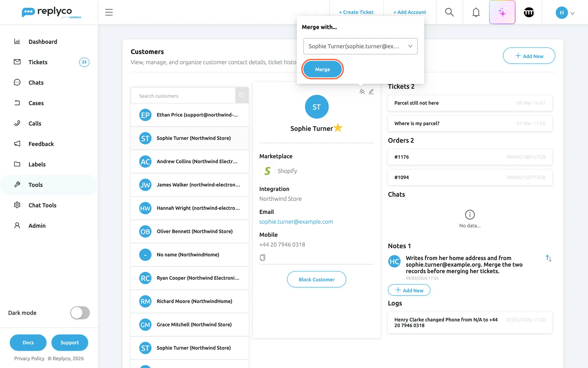Click the merge customer icon above avatar
Screen dimensions: 588x368
[362, 92]
